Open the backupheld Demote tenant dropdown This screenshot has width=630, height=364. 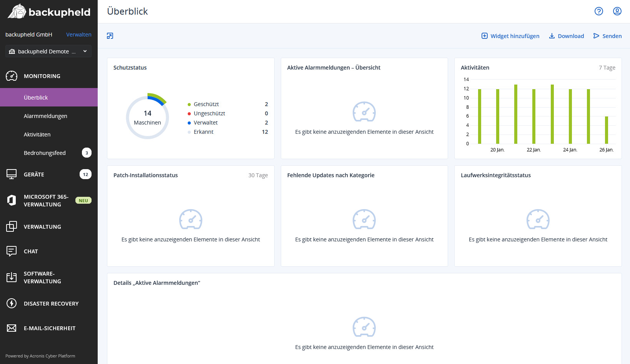click(x=48, y=51)
